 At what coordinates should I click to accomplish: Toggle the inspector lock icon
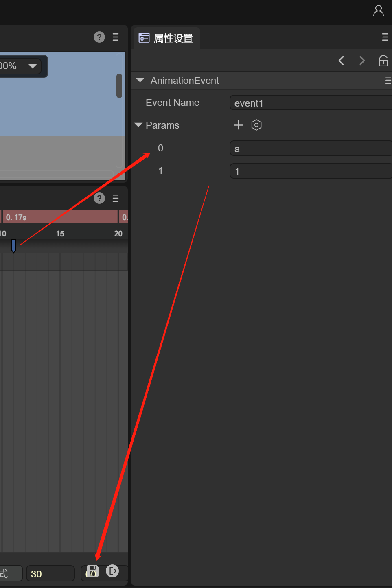click(x=383, y=61)
